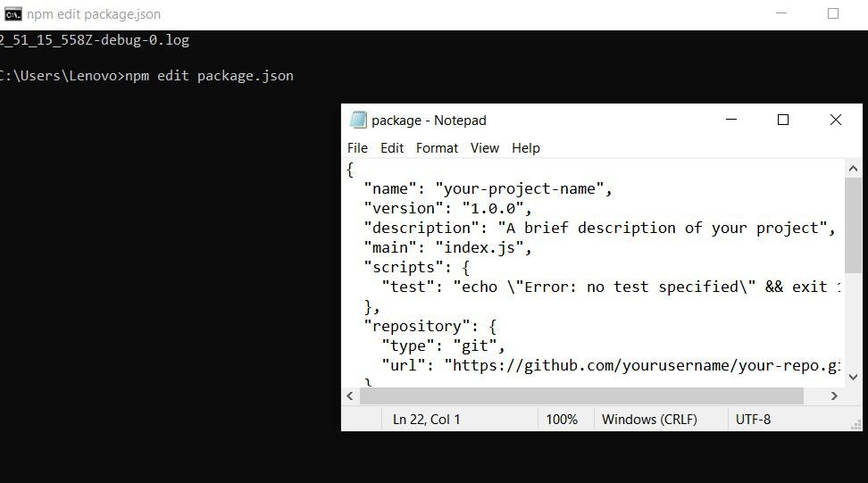The height and width of the screenshot is (483, 868).
Task: Click the Notepad document icon in title bar
Action: 358,120
